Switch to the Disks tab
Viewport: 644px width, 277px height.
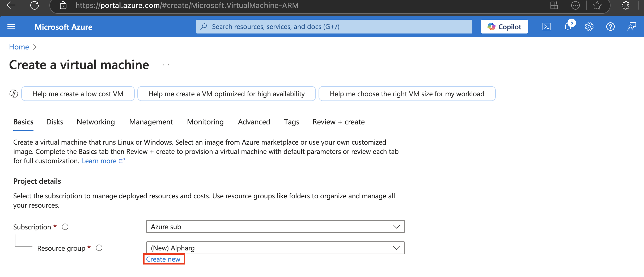pyautogui.click(x=55, y=122)
